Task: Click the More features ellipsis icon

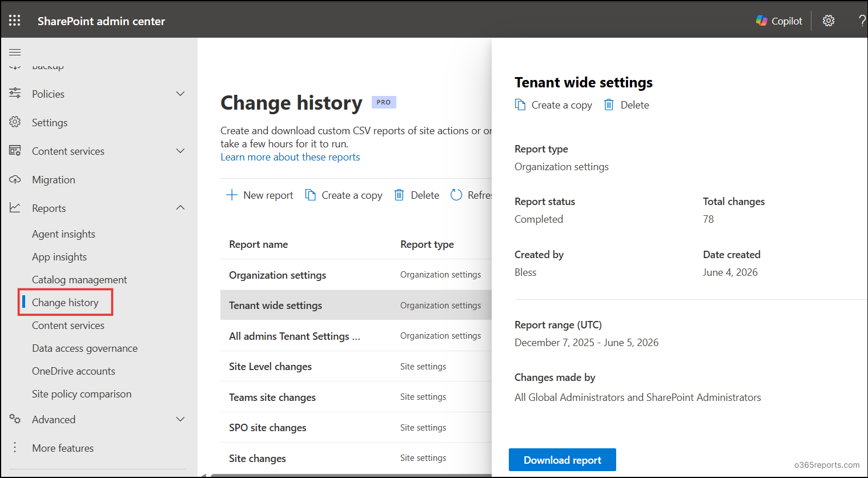Action: pyautogui.click(x=15, y=447)
